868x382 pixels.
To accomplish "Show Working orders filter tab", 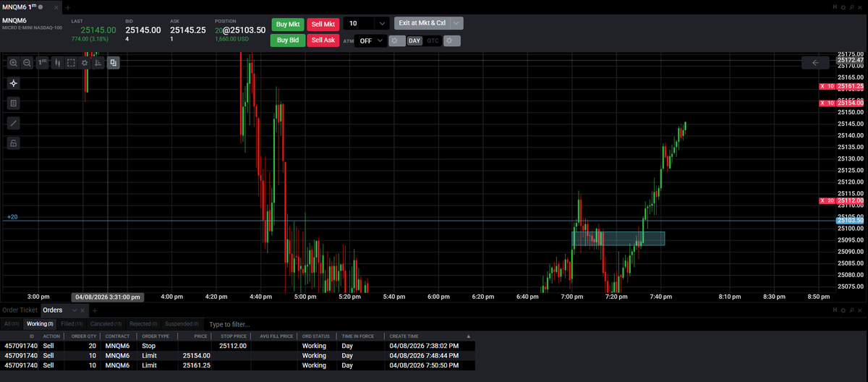I will 40,323.
